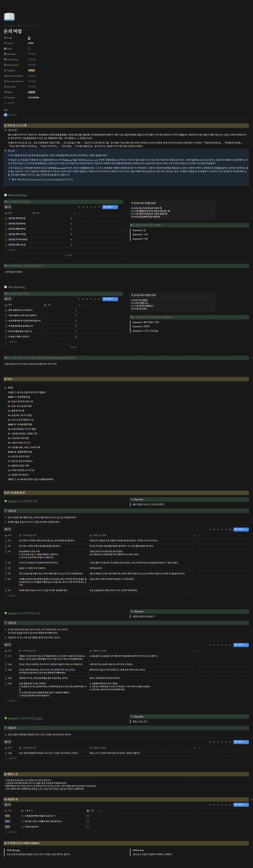
Task: Click the open book page icon
Action: [x=9, y=17]
